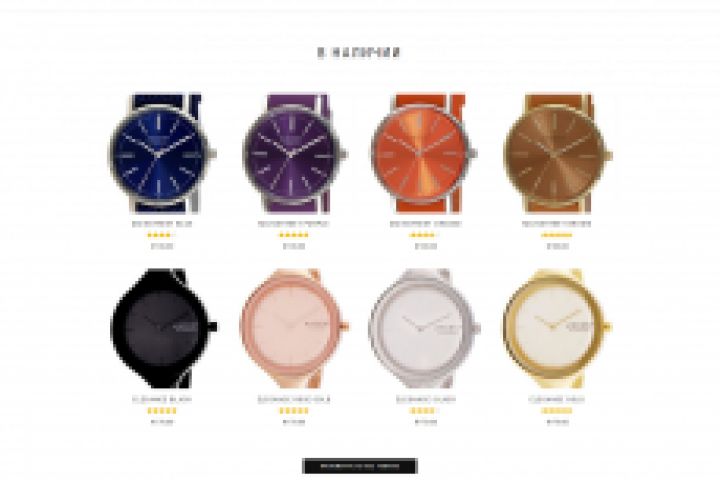The image size is (720, 480).
Task: Click the product name under the silver watch
Action: (x=426, y=399)
